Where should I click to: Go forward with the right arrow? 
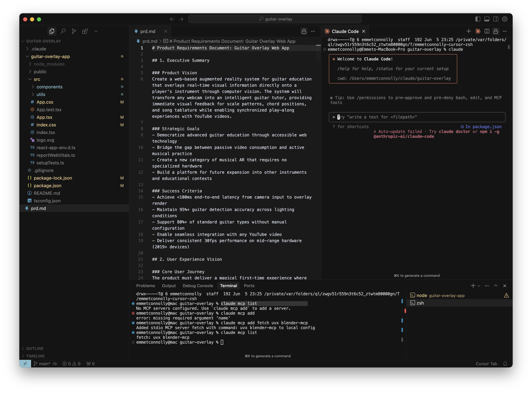181,19
